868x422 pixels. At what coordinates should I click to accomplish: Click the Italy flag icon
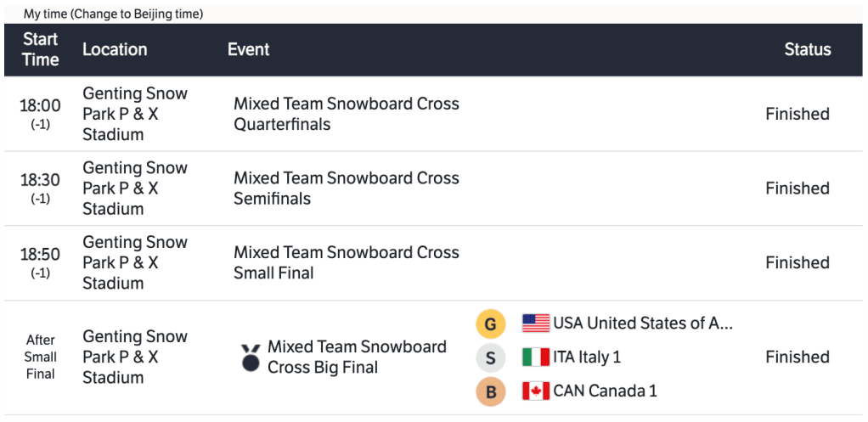pyautogui.click(x=536, y=357)
